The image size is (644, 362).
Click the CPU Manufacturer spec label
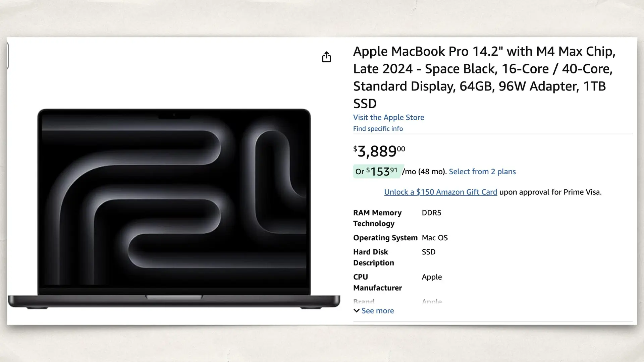(377, 282)
